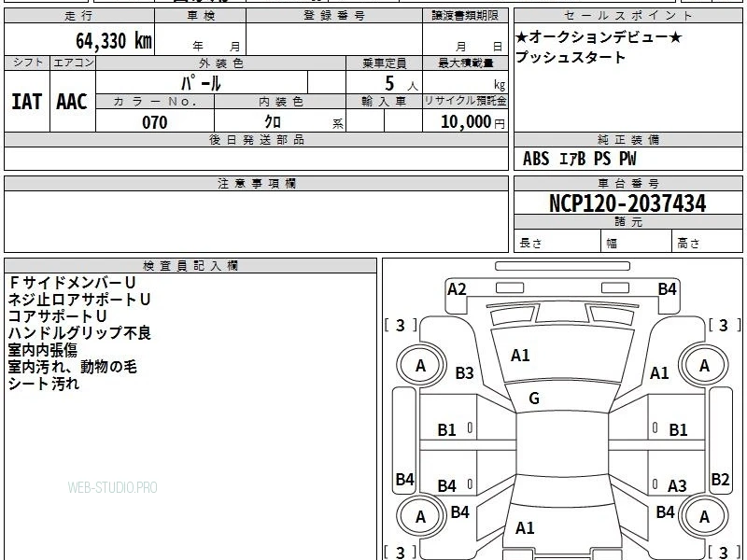Click the B4 mark on the front bumper corner
Image resolution: width=747 pixels, height=560 pixels.
(x=667, y=289)
